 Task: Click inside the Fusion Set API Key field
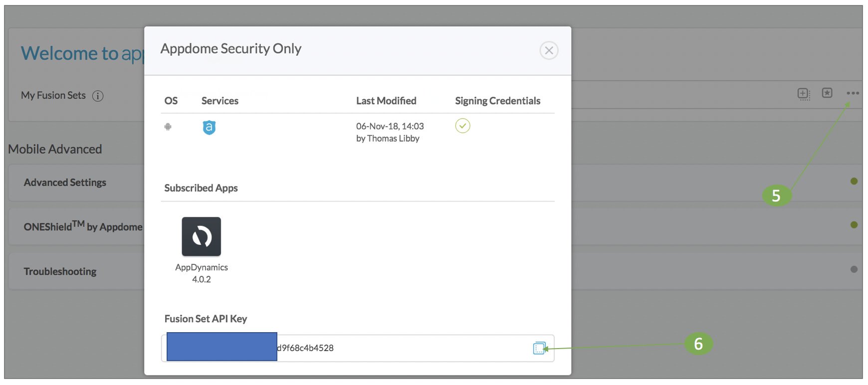pyautogui.click(x=399, y=348)
